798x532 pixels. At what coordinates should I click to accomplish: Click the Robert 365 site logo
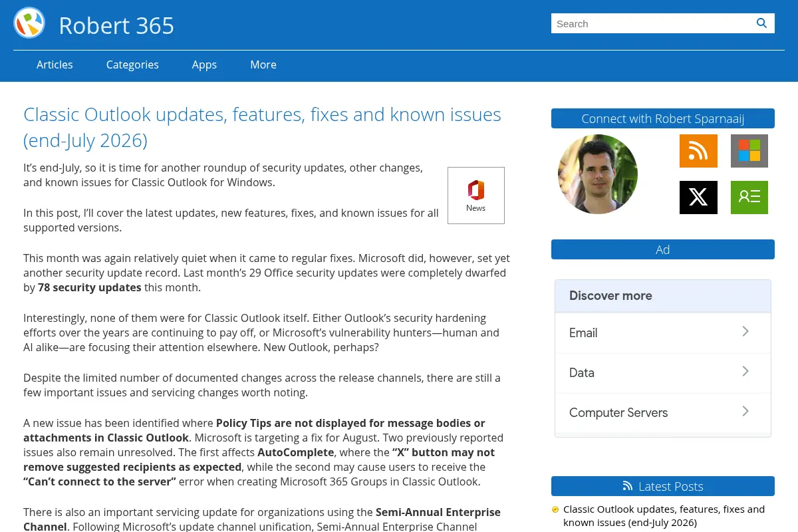29,23
